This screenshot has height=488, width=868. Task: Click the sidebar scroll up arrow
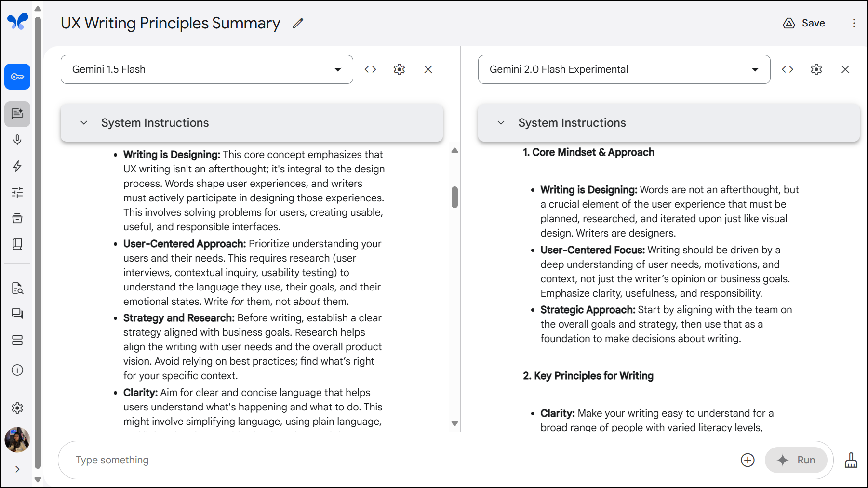[38, 9]
